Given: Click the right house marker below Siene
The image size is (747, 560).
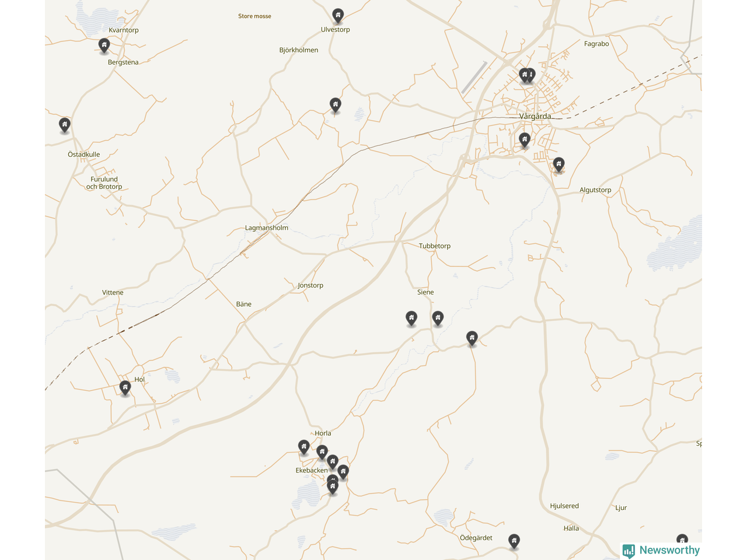Looking at the screenshot, I should [438, 318].
